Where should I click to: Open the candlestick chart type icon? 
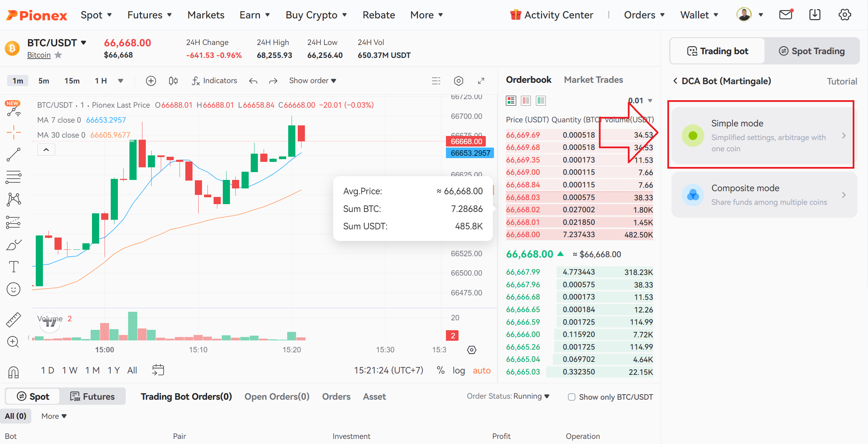click(173, 81)
